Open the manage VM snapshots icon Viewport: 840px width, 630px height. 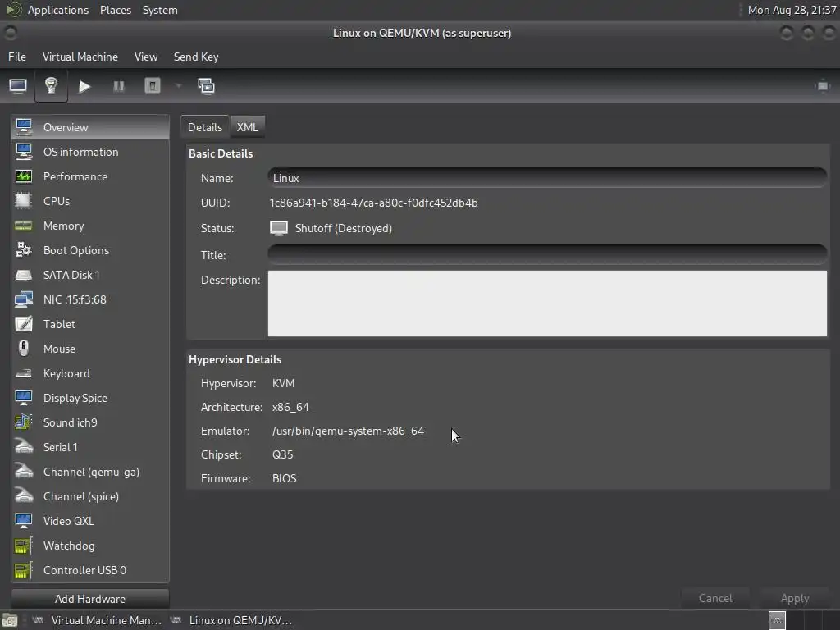206,85
